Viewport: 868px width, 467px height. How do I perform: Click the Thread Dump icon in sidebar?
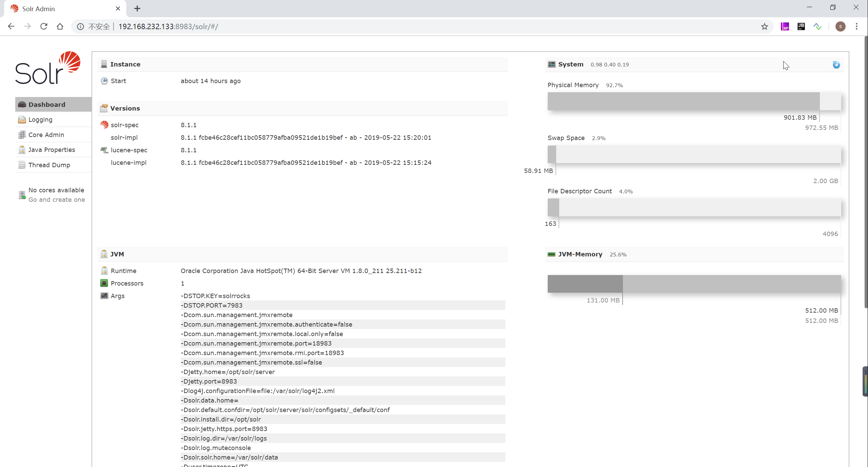point(22,165)
